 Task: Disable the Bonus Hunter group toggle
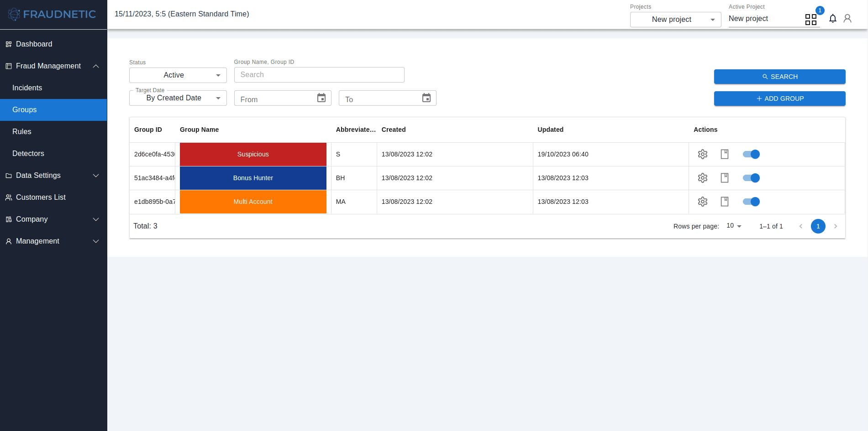751,178
